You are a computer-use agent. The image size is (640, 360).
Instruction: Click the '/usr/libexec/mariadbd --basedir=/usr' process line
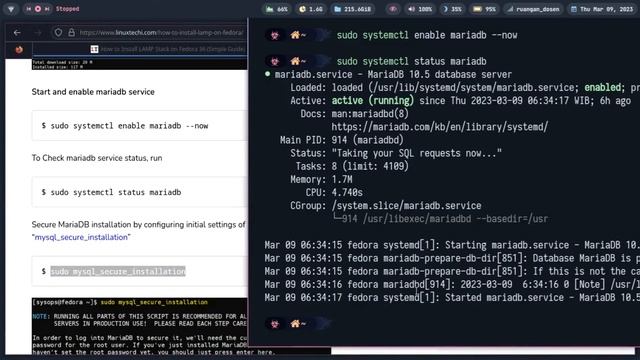coord(455,219)
